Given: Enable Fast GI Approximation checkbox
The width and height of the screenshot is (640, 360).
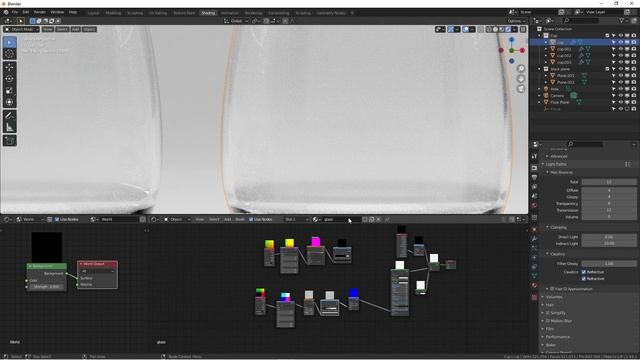Looking at the screenshot, I should click(x=552, y=289).
